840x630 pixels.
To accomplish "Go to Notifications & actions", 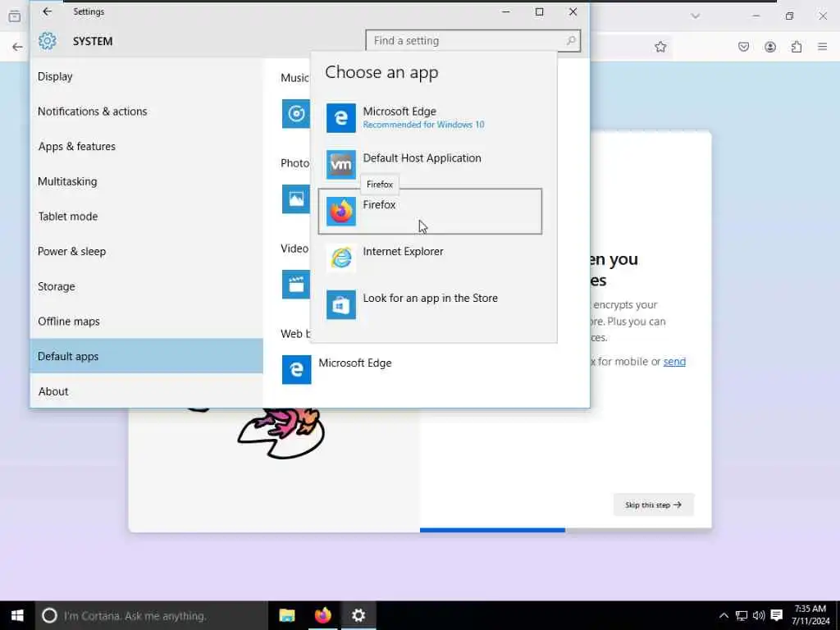I will click(x=146, y=112).
